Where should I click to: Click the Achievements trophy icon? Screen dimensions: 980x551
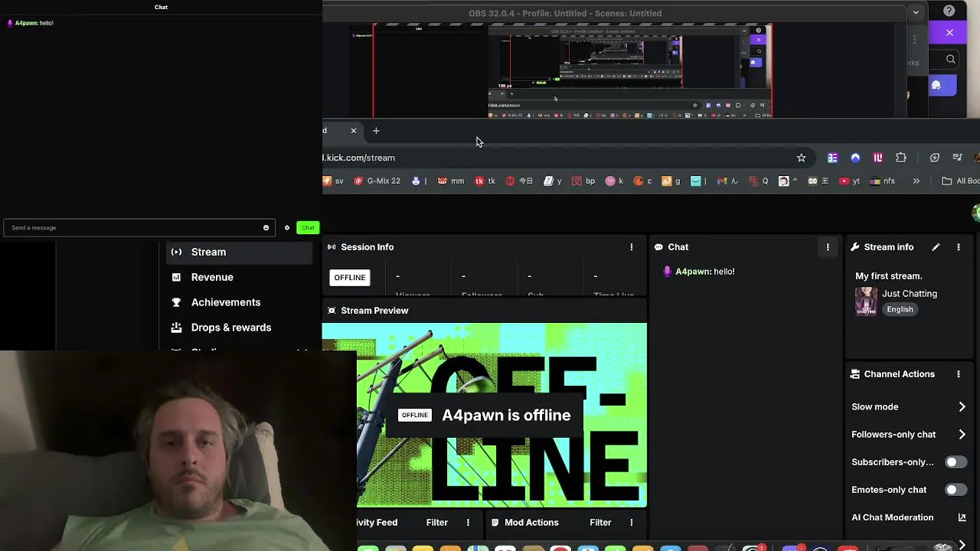pyautogui.click(x=176, y=302)
